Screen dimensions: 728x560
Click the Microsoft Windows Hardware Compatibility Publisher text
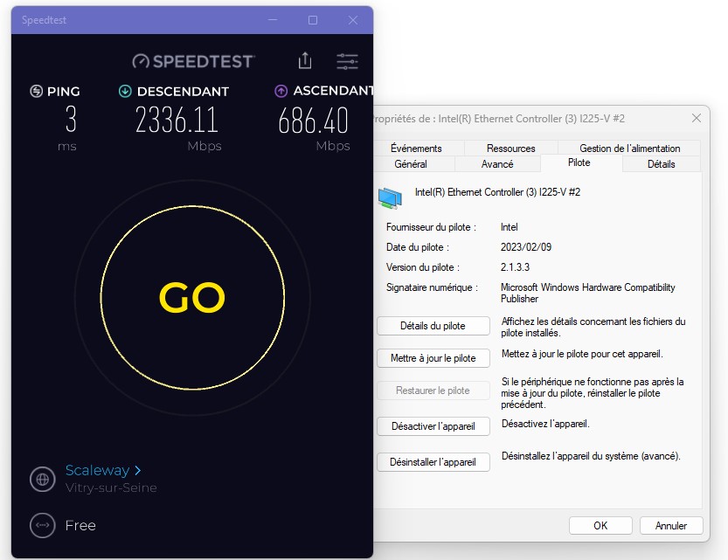(588, 293)
